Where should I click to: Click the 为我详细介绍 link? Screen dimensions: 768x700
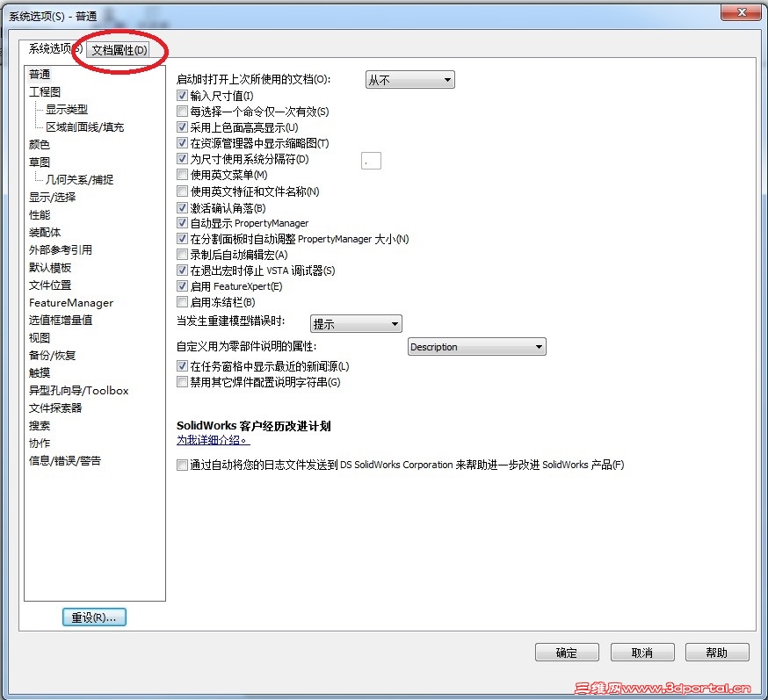[214, 440]
